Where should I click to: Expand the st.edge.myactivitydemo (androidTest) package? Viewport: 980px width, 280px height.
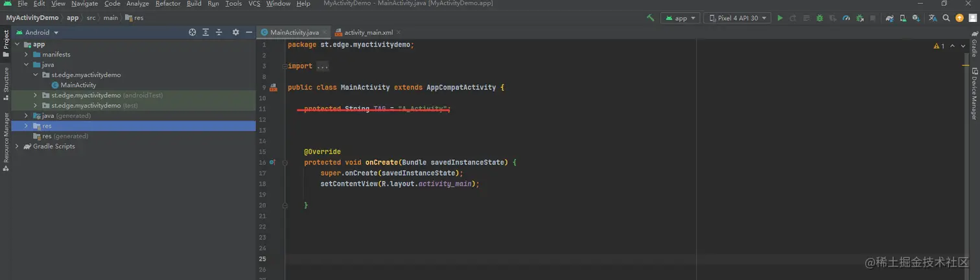point(36,95)
